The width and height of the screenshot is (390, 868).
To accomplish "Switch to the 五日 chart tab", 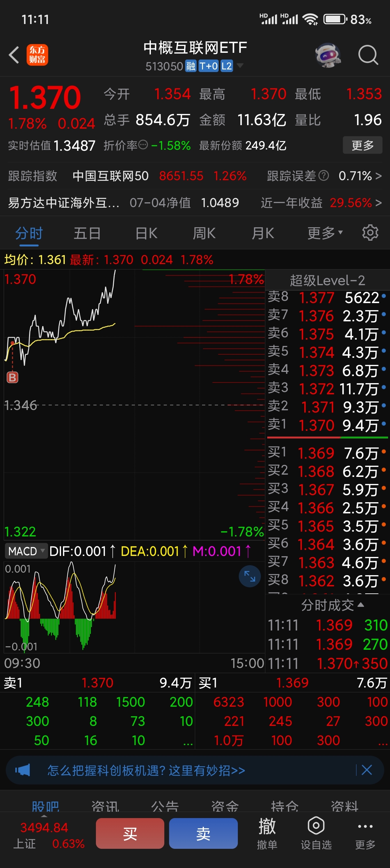I will pos(87,233).
